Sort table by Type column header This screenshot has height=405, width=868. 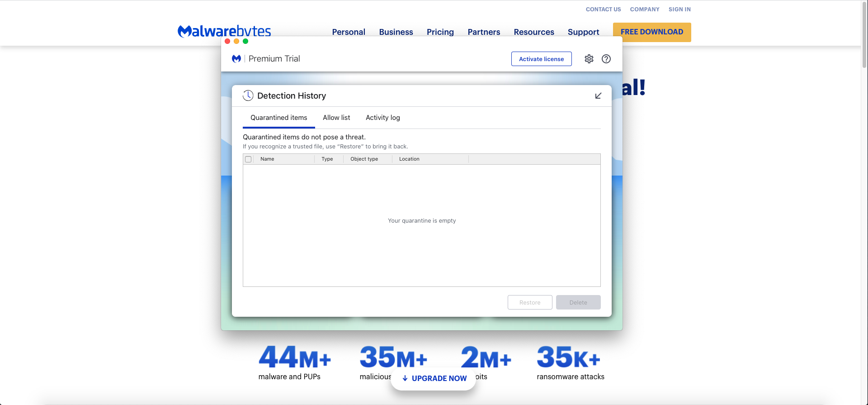click(x=329, y=159)
